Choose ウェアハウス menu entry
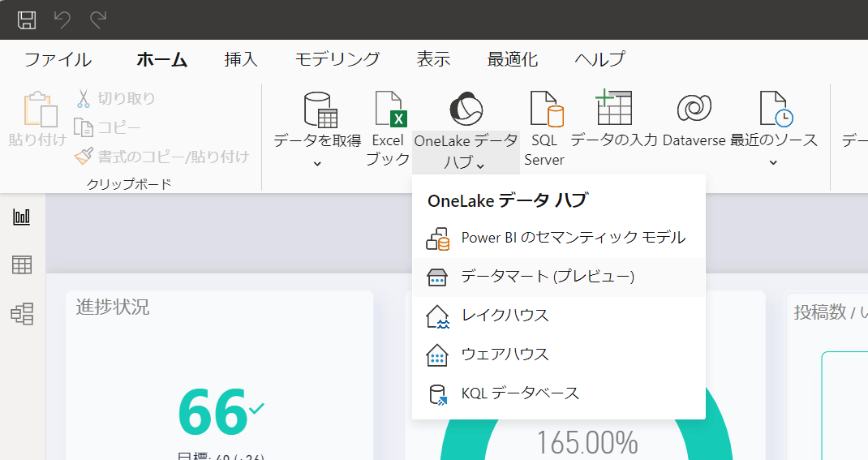Viewport: 868px width, 460px height. tap(559, 355)
